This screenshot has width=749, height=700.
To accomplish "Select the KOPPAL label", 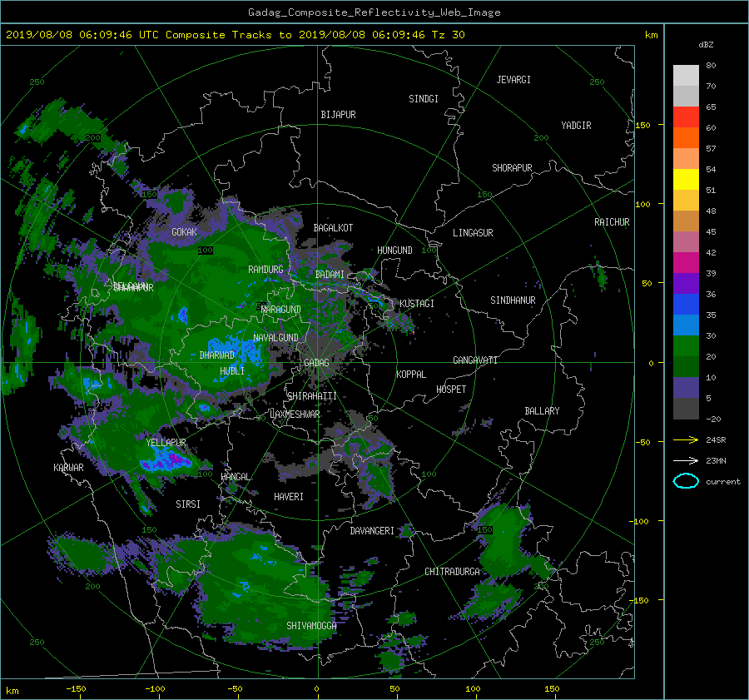I will [411, 375].
